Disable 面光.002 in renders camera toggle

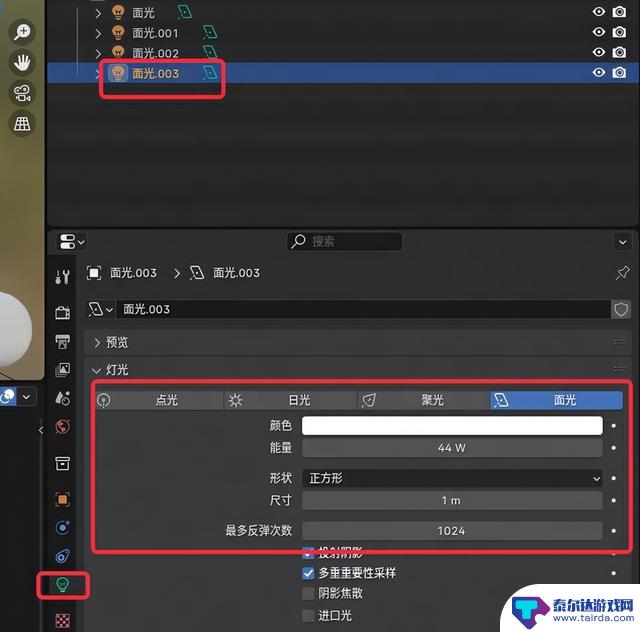(619, 52)
